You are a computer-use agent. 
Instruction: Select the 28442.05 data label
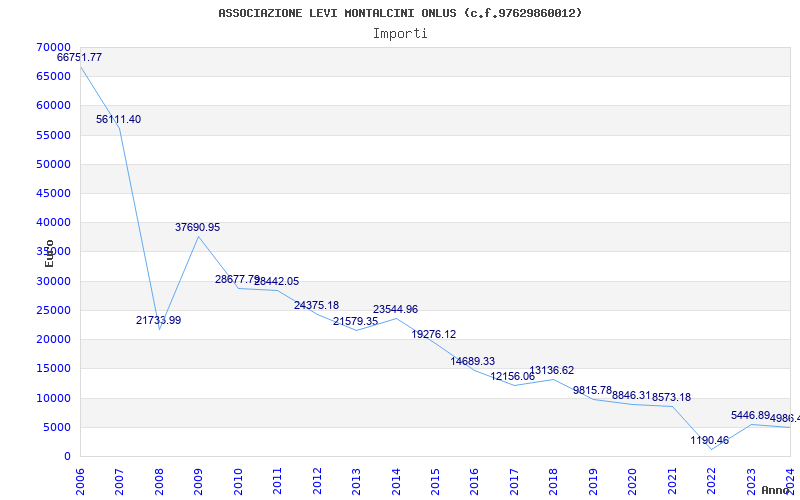277,281
